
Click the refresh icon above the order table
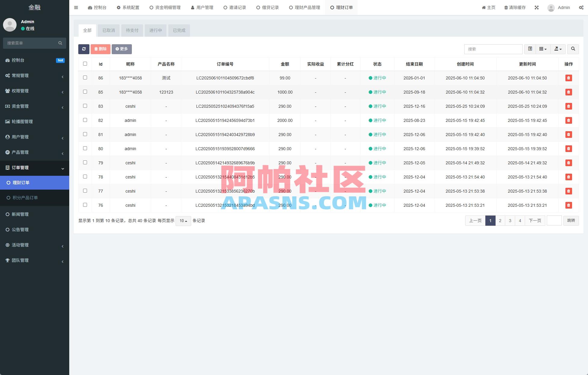pyautogui.click(x=84, y=49)
